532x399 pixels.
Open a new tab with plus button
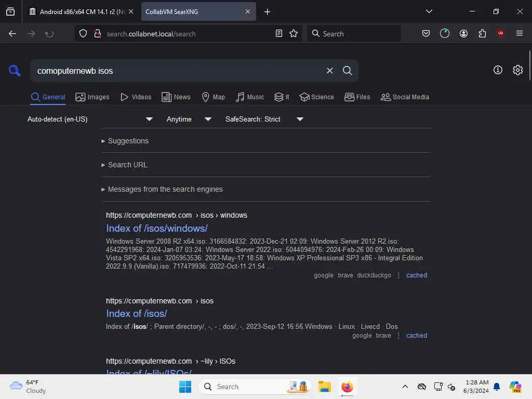[267, 12]
